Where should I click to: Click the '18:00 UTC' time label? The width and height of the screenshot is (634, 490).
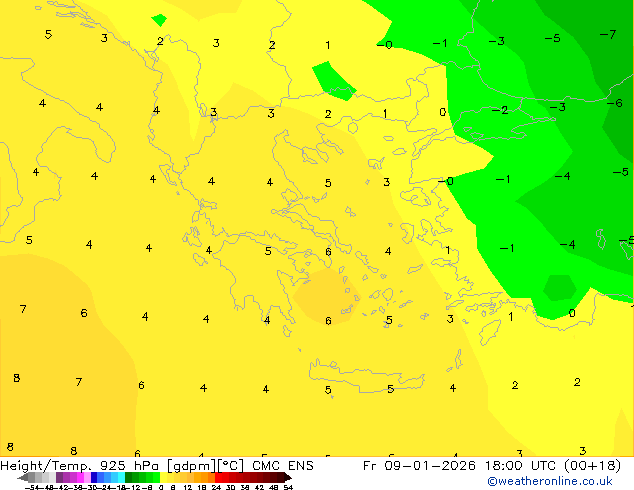pos(522,466)
